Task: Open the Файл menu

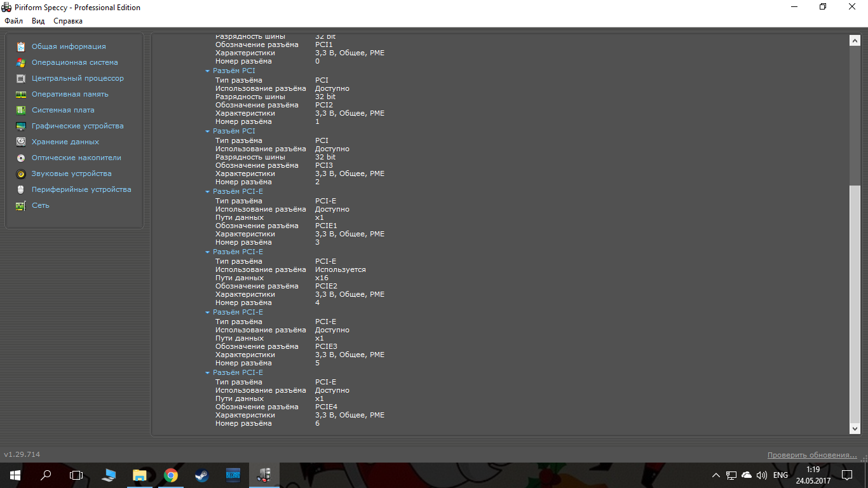Action: tap(13, 21)
